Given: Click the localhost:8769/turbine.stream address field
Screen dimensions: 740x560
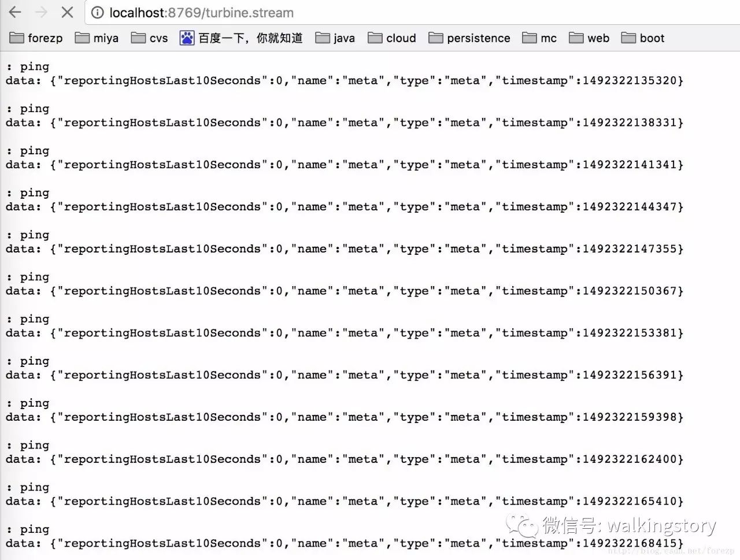Looking at the screenshot, I should (x=413, y=13).
